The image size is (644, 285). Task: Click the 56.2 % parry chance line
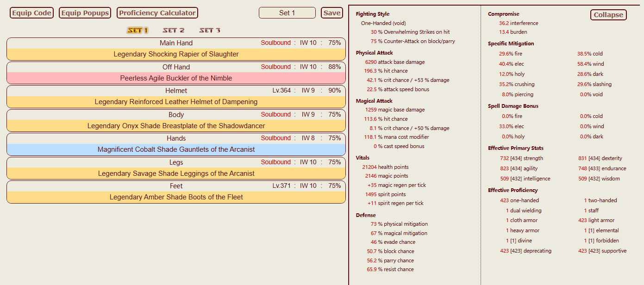[x=390, y=260]
